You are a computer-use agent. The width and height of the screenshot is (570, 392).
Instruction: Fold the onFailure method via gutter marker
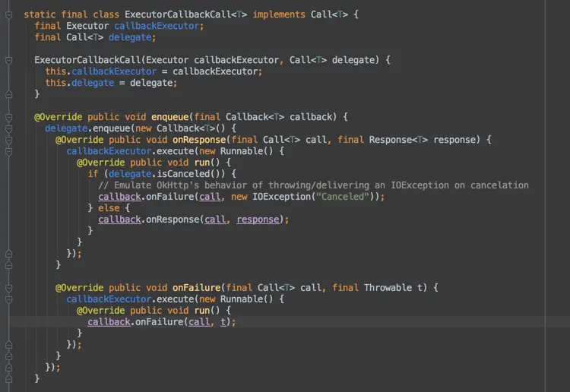(x=8, y=288)
